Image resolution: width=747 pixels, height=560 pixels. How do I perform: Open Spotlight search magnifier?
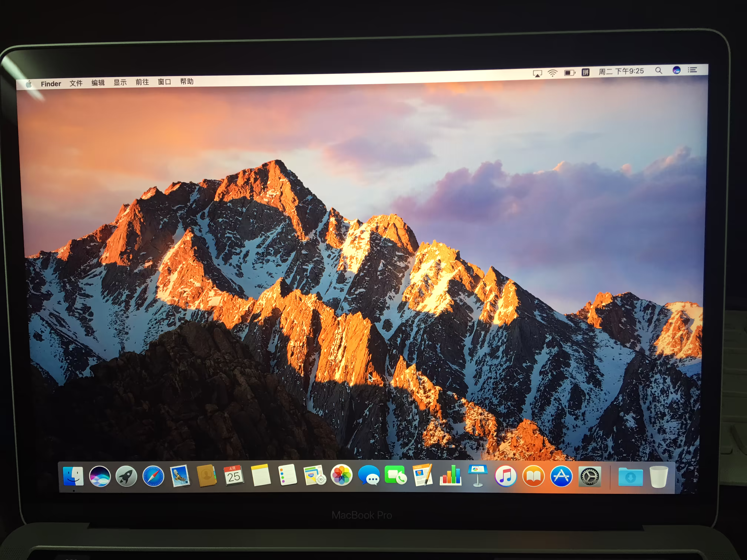pyautogui.click(x=658, y=71)
